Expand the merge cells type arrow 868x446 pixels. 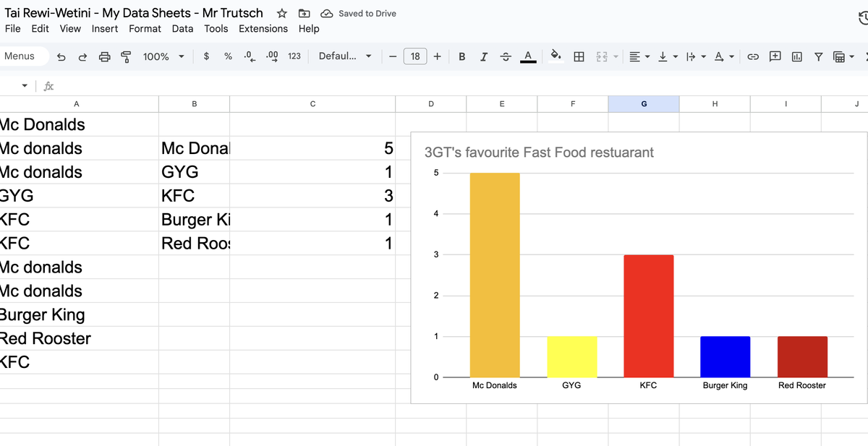(616, 56)
